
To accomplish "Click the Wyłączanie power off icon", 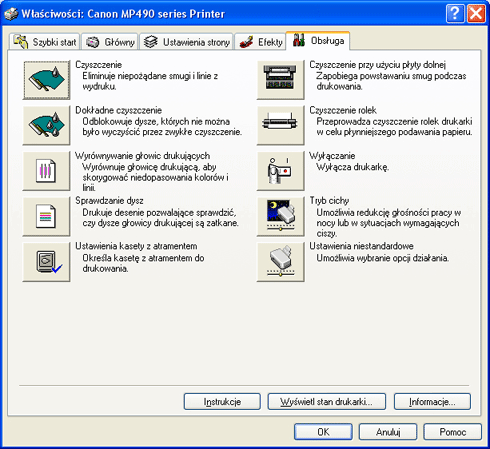I will 280,171.
